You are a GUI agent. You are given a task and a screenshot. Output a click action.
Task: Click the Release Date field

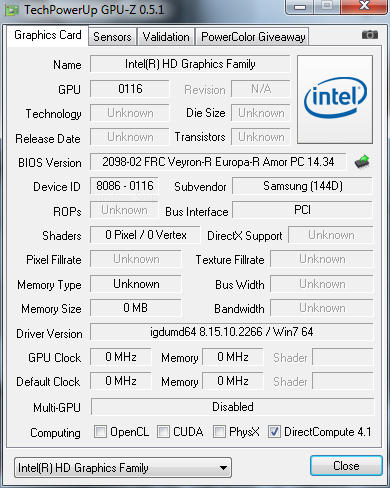click(130, 137)
